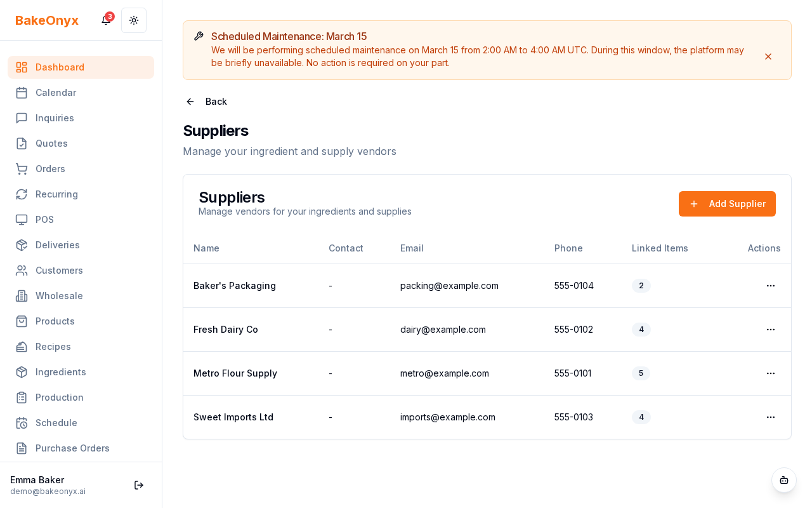The width and height of the screenshot is (812, 508).
Task: Open actions menu for Fresh Dairy Co
Action: (771, 330)
